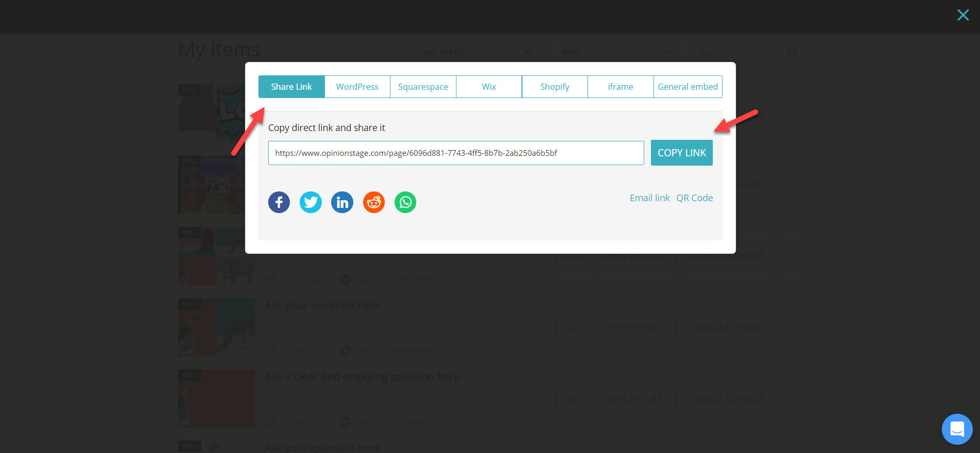Open the Poll type filter dropdown
980x453 pixels.
[616, 52]
